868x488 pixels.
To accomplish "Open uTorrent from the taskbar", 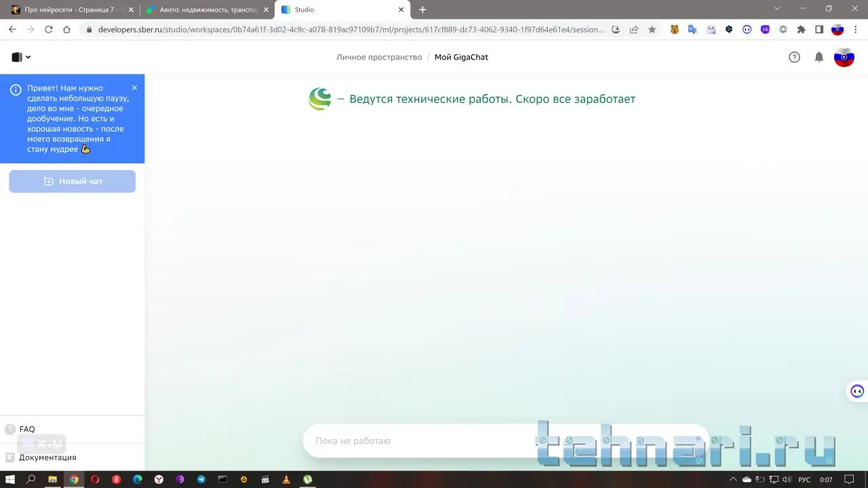I will click(x=308, y=479).
